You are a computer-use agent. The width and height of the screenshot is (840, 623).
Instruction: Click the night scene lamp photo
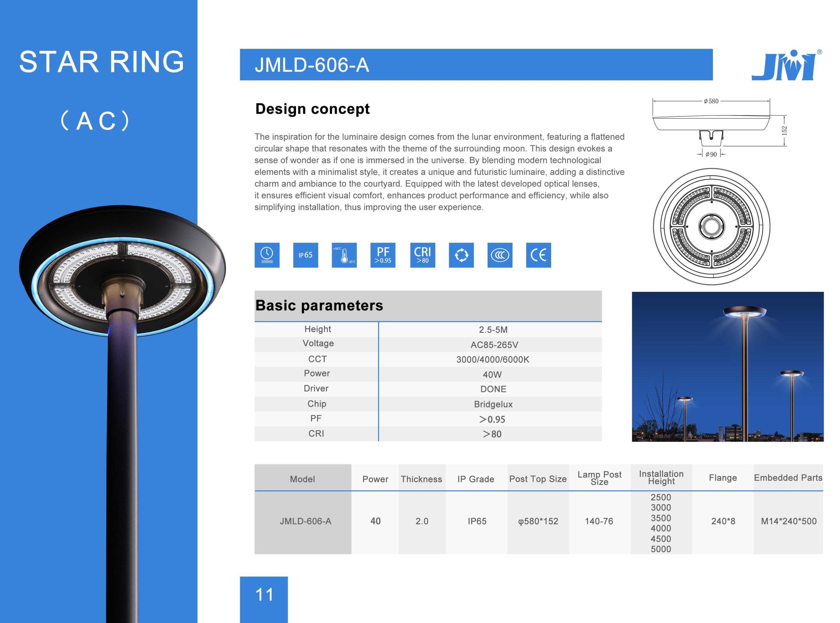click(727, 366)
